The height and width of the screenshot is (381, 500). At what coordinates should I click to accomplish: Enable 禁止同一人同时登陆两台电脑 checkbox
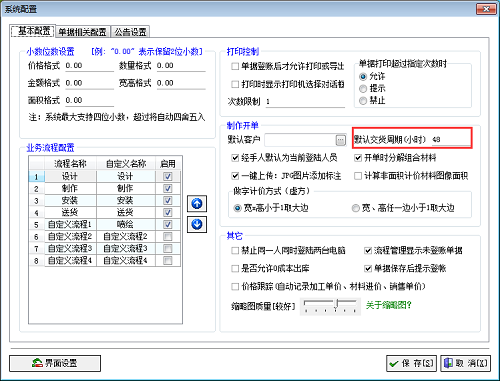click(235, 250)
